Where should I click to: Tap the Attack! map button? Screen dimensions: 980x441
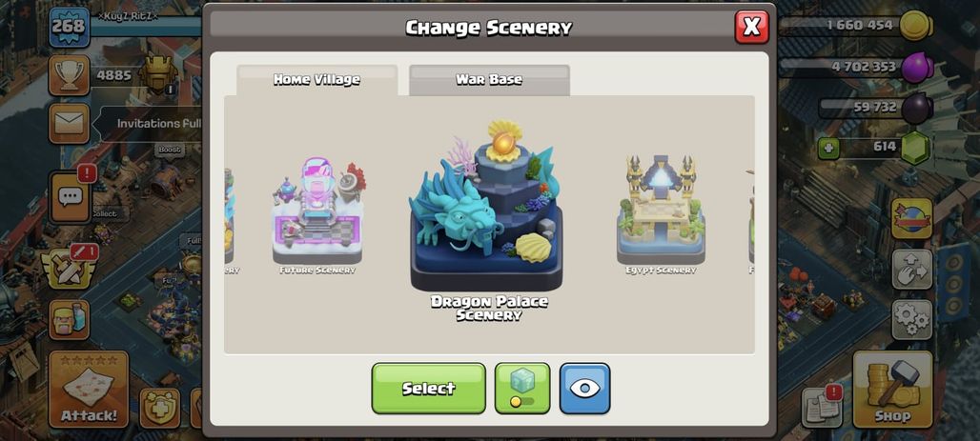tap(89, 390)
